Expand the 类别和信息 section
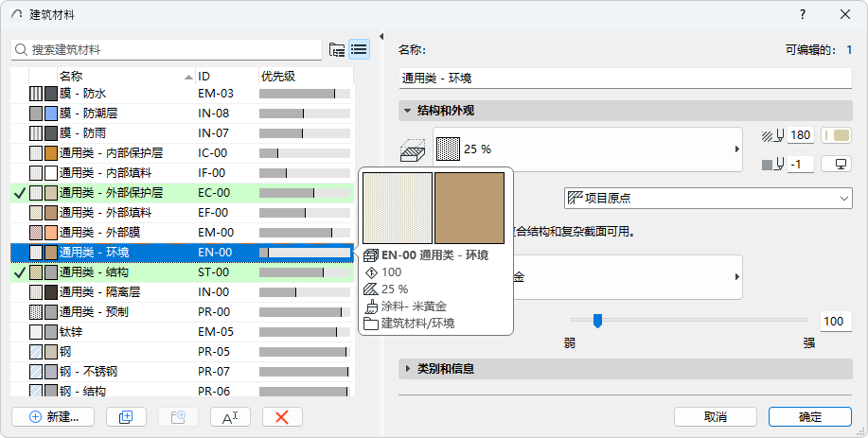 [x=407, y=368]
